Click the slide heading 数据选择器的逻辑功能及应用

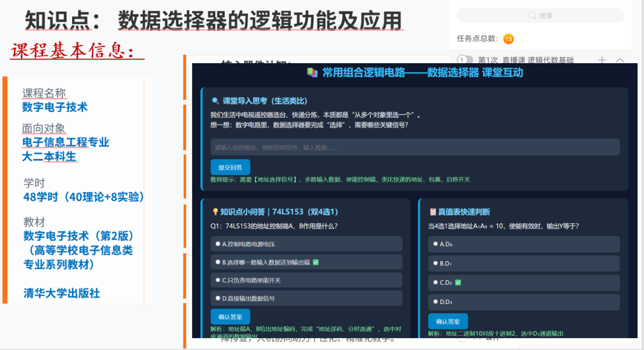coord(259,20)
